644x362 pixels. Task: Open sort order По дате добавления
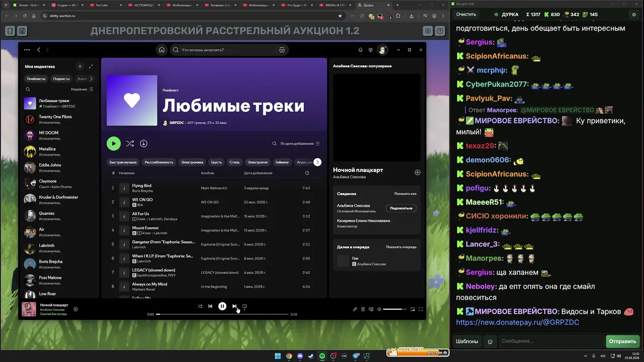click(x=300, y=143)
